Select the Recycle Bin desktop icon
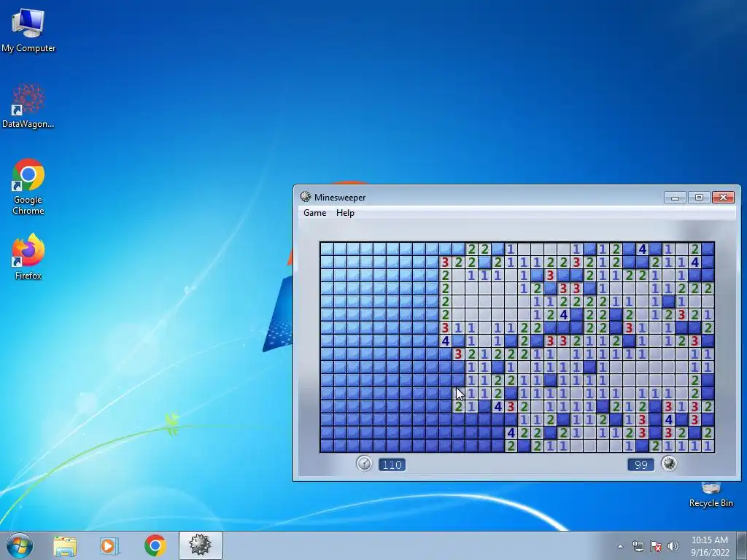 (711, 495)
